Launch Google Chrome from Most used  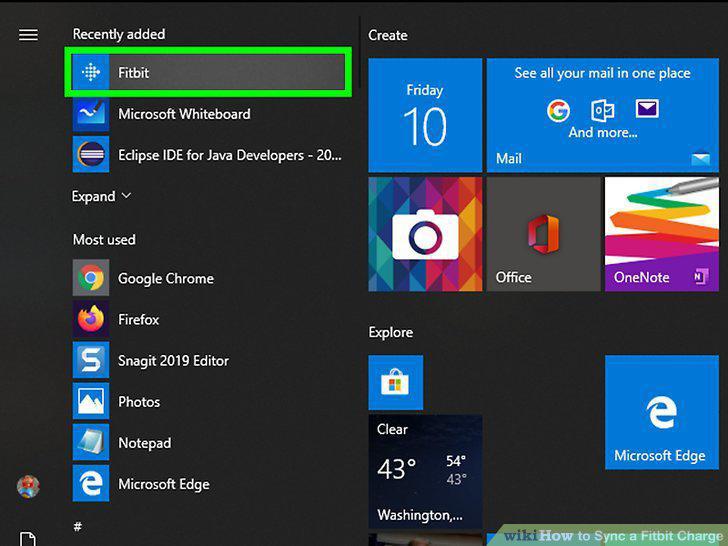208,278
